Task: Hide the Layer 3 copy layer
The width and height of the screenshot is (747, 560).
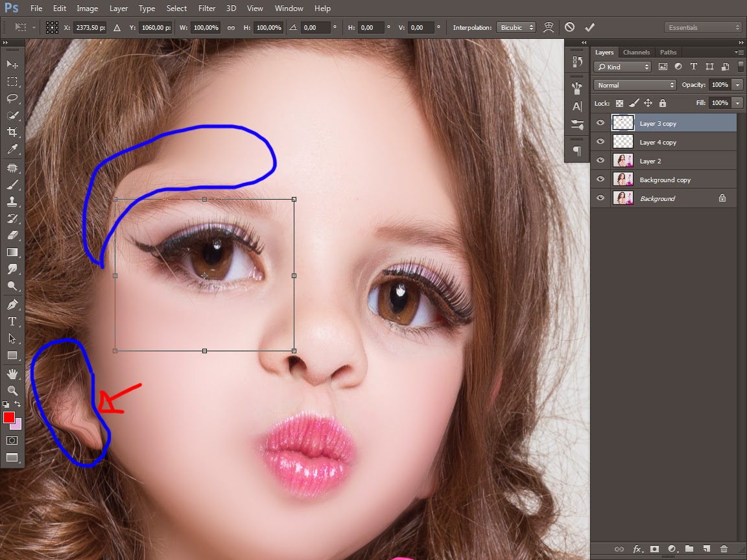Action: click(x=600, y=123)
